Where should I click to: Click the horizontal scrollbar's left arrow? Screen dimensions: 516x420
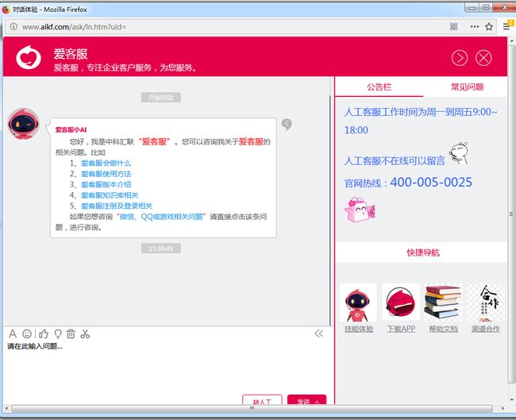coord(6,408)
